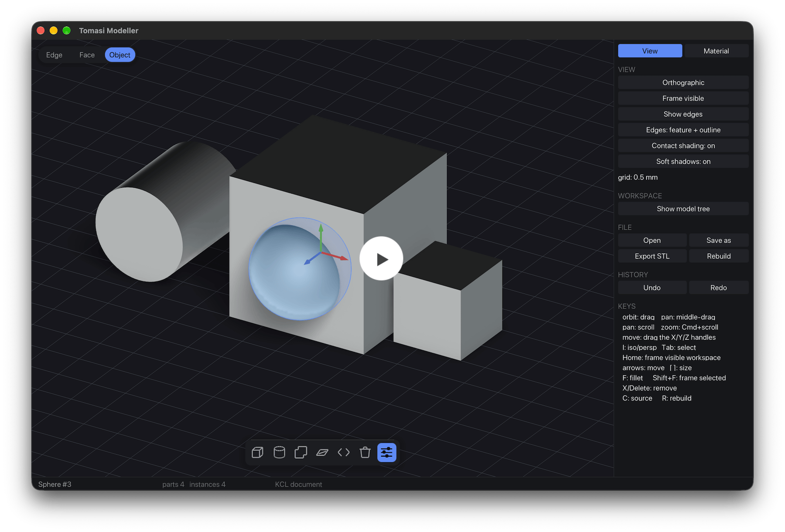Viewport: 785px width, 532px height.
Task: Click the green Y-axis move handle
Action: click(x=321, y=229)
